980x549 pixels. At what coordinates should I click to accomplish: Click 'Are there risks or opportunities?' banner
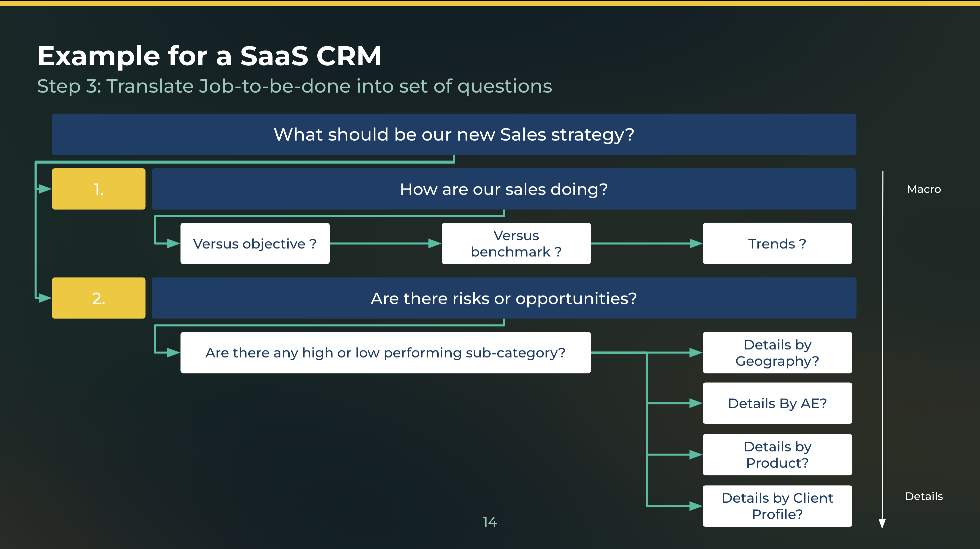(x=503, y=298)
